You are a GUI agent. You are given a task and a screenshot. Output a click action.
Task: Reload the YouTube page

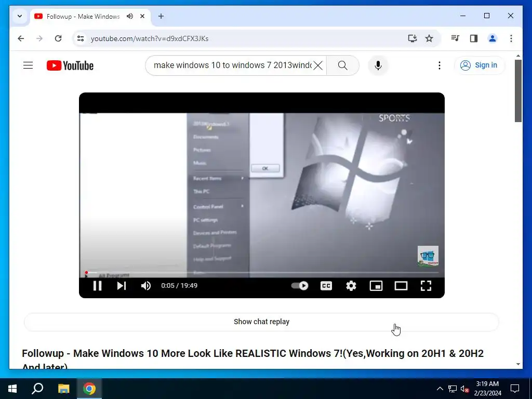[x=58, y=38]
